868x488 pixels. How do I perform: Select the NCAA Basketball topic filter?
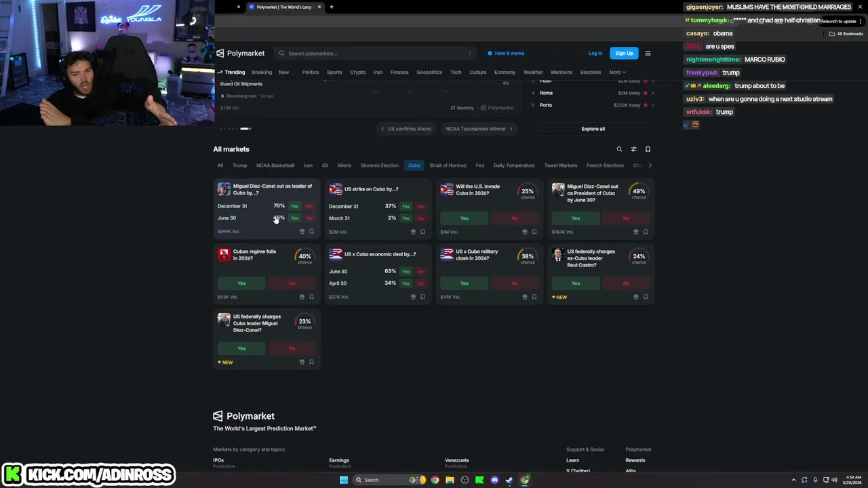(275, 165)
